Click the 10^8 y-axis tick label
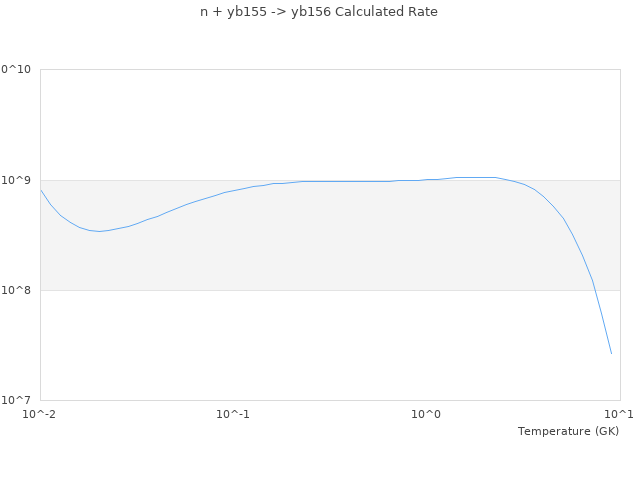Screen dimensions: 640x480 pos(19,290)
